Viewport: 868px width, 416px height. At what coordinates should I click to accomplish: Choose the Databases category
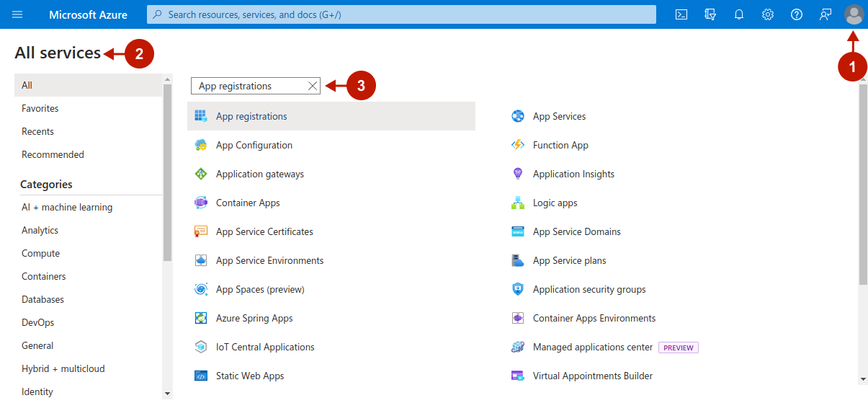pos(42,299)
